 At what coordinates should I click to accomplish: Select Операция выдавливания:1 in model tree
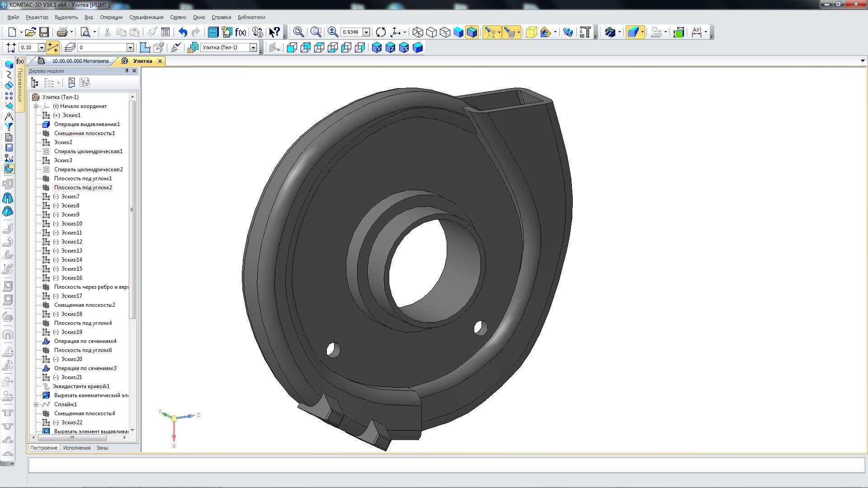[x=87, y=124]
